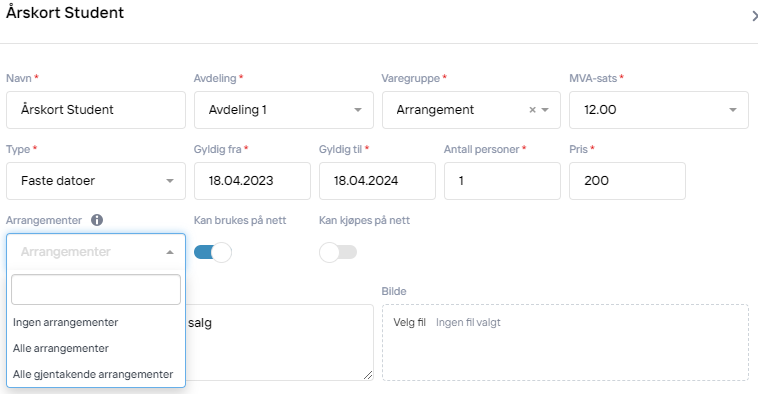The width and height of the screenshot is (758, 394).
Task: Close the Årskort Student dialog
Action: pos(754,16)
